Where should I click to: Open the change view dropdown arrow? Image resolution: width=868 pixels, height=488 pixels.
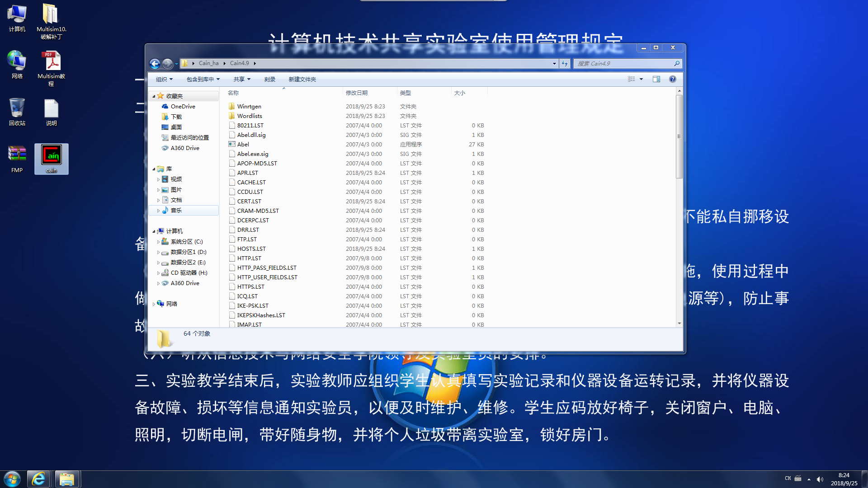tap(641, 79)
